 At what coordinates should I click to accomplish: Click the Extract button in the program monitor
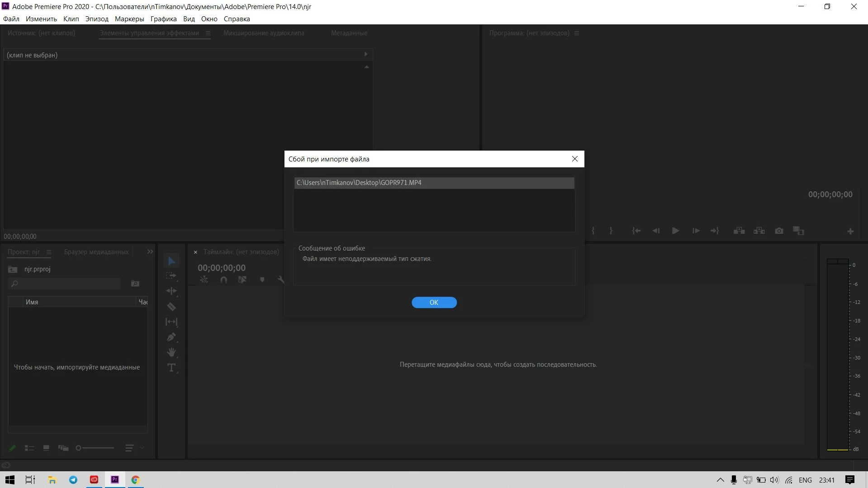[x=759, y=231]
